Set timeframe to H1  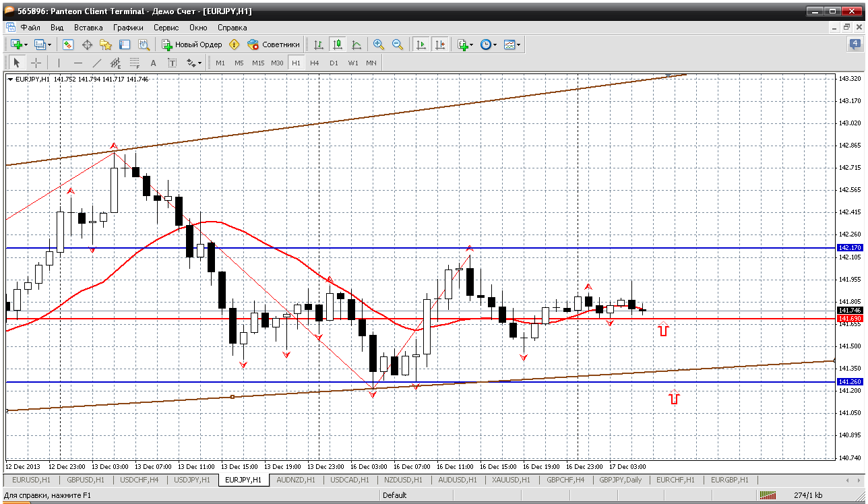296,63
